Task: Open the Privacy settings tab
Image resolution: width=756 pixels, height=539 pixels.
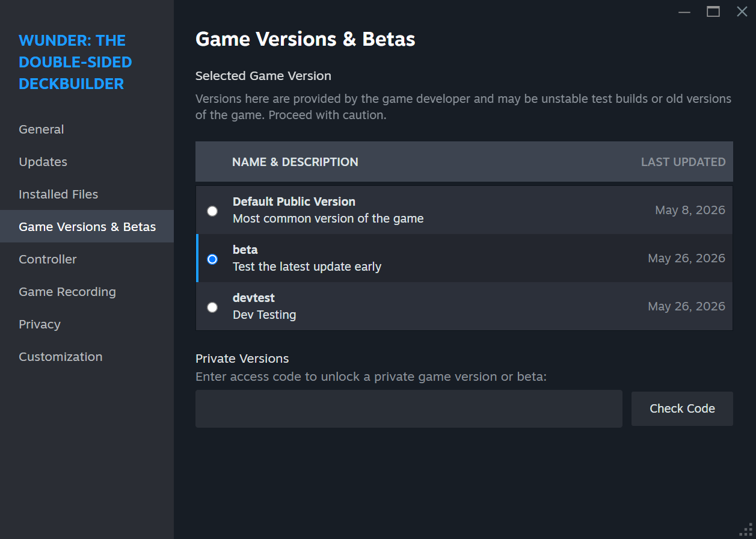Action: [x=87, y=324]
